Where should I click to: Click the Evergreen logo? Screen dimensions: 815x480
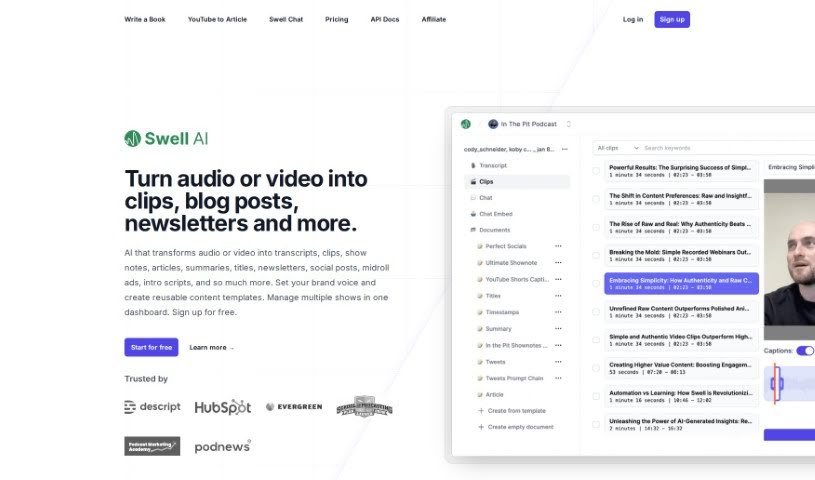coord(294,407)
